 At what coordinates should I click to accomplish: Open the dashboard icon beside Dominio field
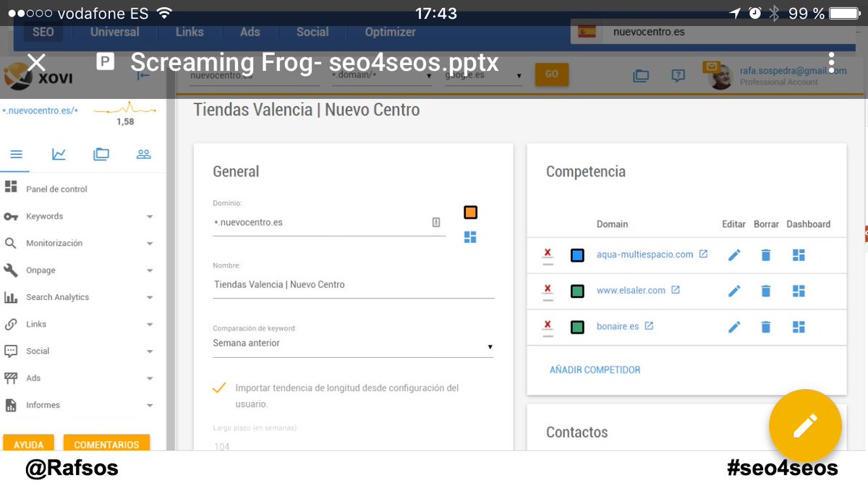[x=470, y=237]
